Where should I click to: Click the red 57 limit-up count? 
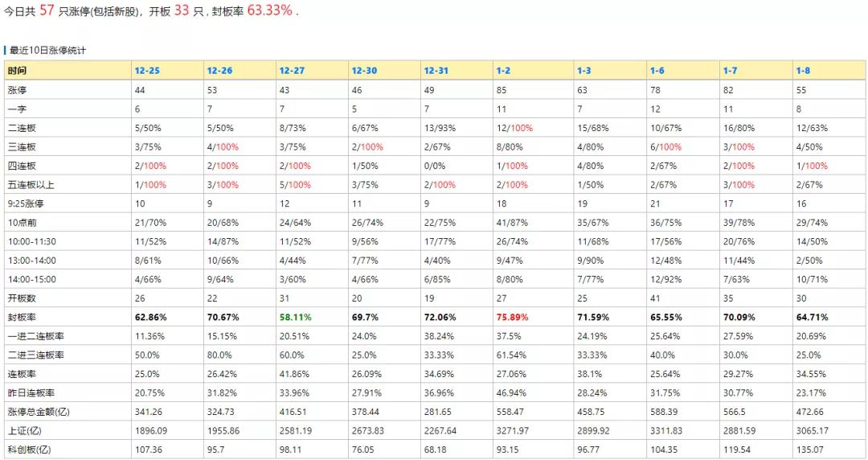pos(47,10)
